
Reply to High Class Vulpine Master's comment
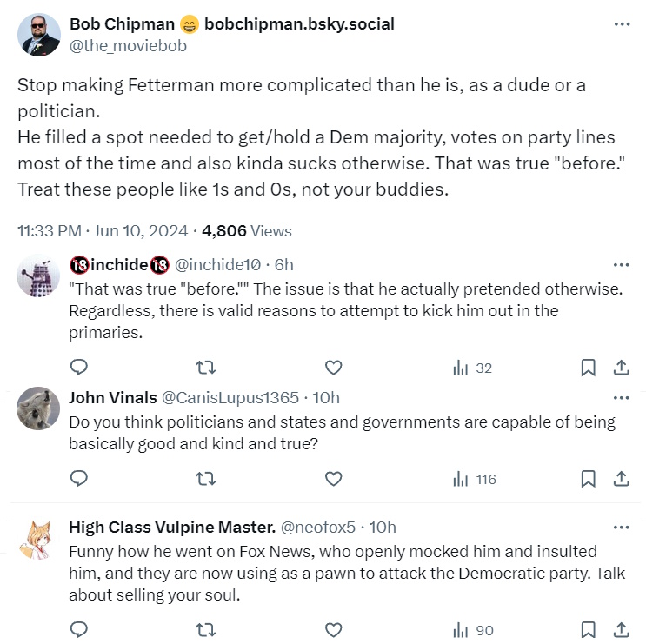coord(79,628)
